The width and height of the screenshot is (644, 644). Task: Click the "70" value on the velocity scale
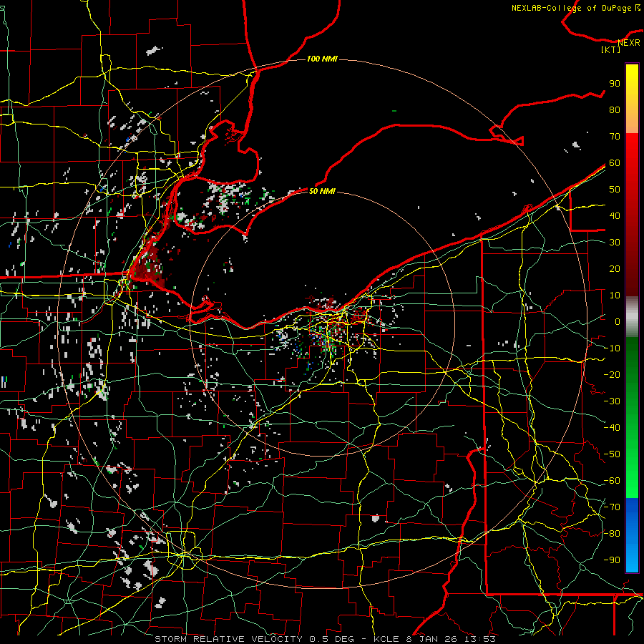tap(615, 137)
